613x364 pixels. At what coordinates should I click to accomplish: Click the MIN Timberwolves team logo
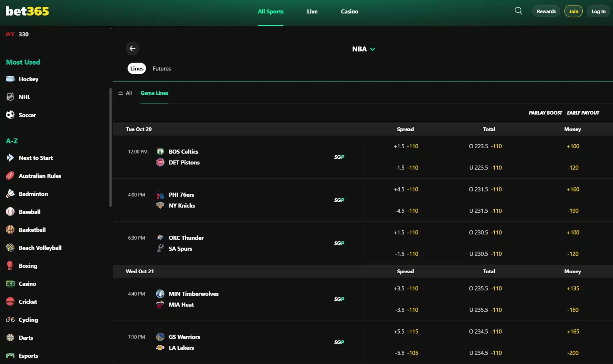pos(160,294)
